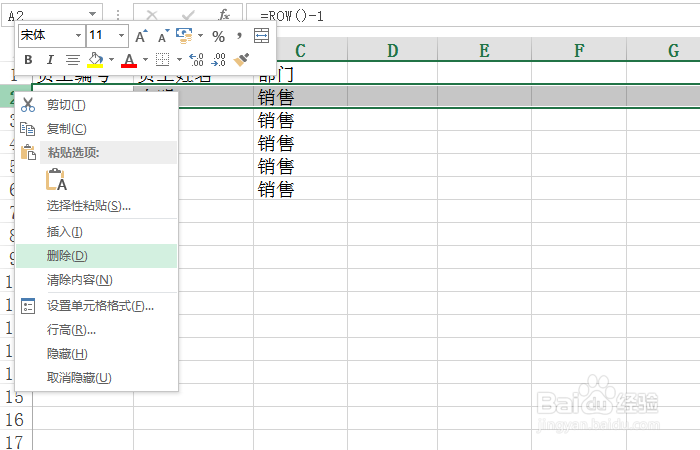Open font color dropdown arrow
Image resolution: width=700 pixels, height=450 pixels.
tap(145, 59)
